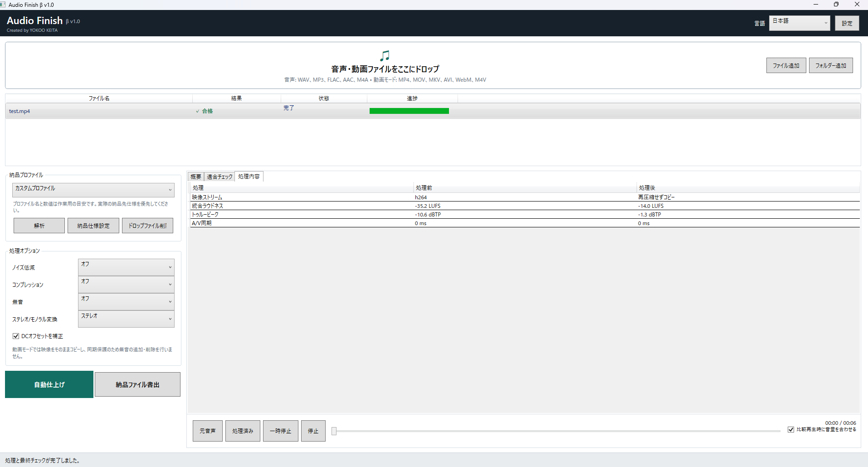Image resolution: width=868 pixels, height=467 pixels.
Task: Start 自動仕上げ processing
Action: point(49,384)
